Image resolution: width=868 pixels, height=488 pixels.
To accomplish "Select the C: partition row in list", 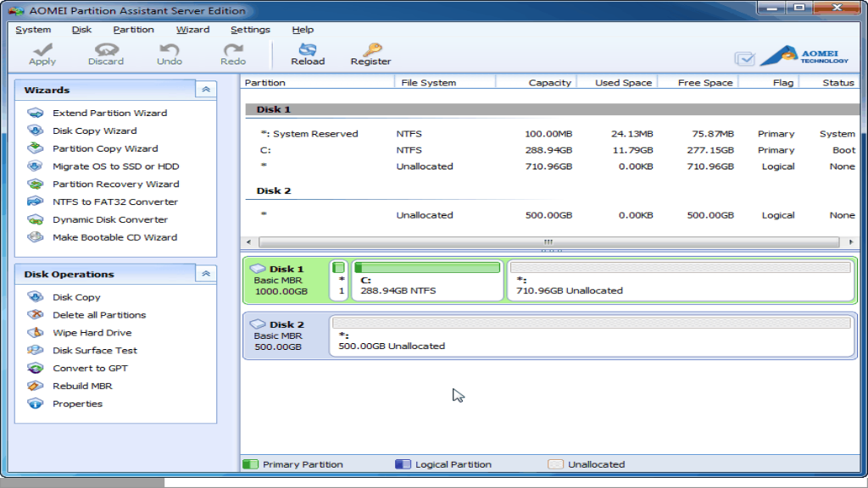I will tap(552, 150).
